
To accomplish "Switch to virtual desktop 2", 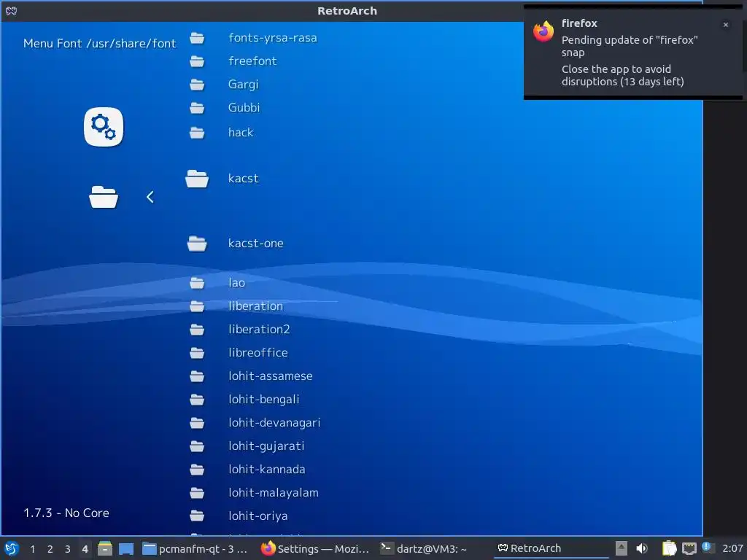I will click(x=50, y=549).
